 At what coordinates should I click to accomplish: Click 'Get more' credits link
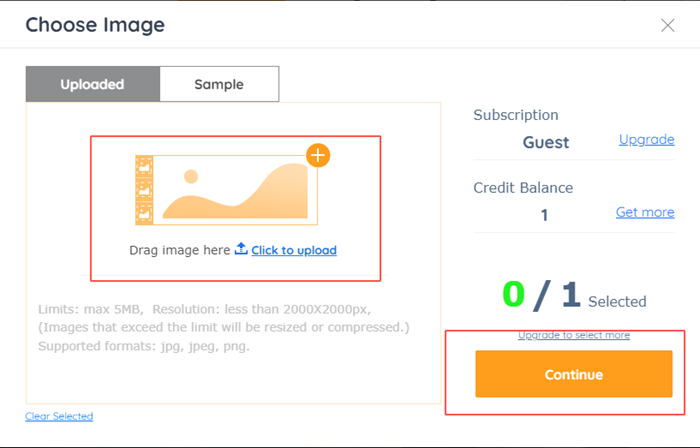(x=645, y=212)
